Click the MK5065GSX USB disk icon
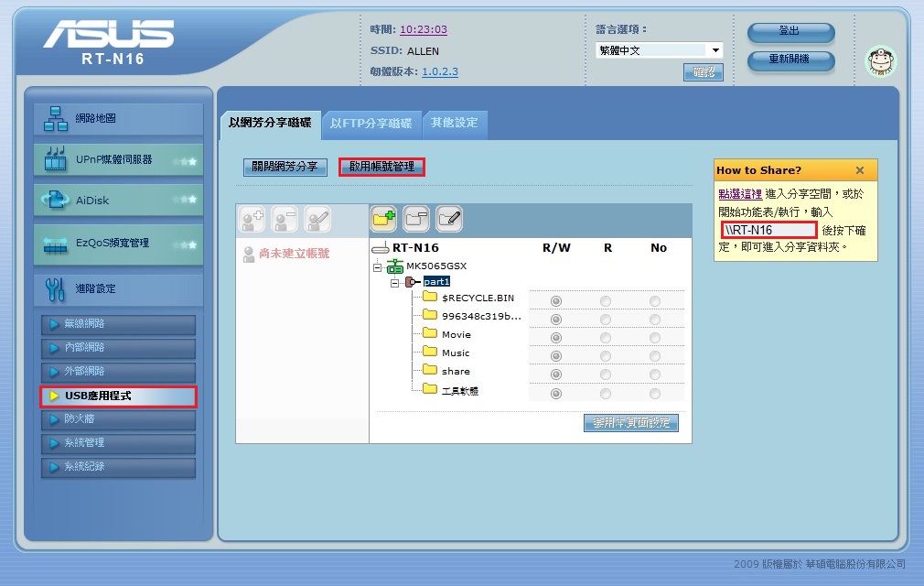 (x=395, y=266)
